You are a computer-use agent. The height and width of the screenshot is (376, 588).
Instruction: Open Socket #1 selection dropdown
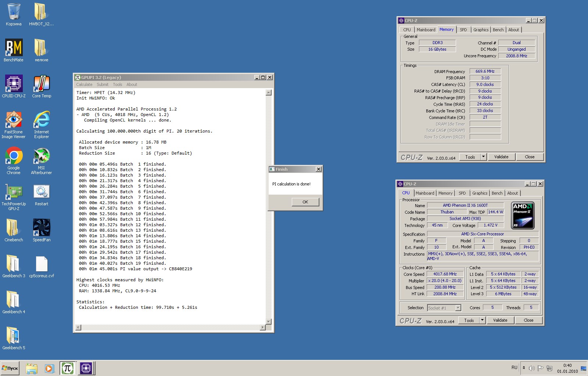(x=444, y=308)
